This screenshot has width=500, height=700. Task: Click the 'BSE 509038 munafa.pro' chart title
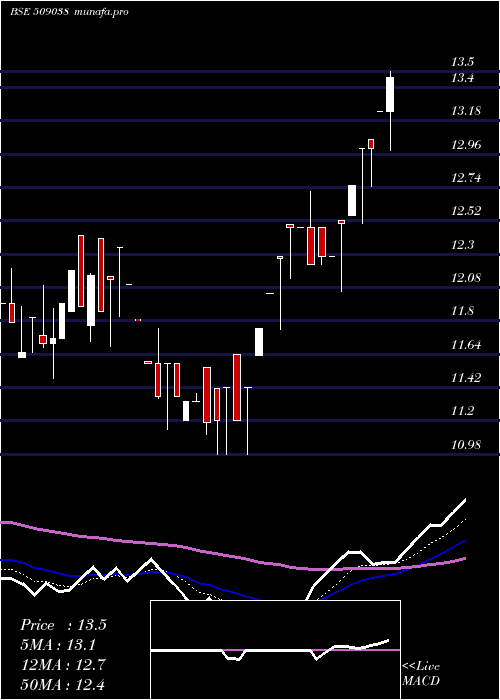click(69, 12)
